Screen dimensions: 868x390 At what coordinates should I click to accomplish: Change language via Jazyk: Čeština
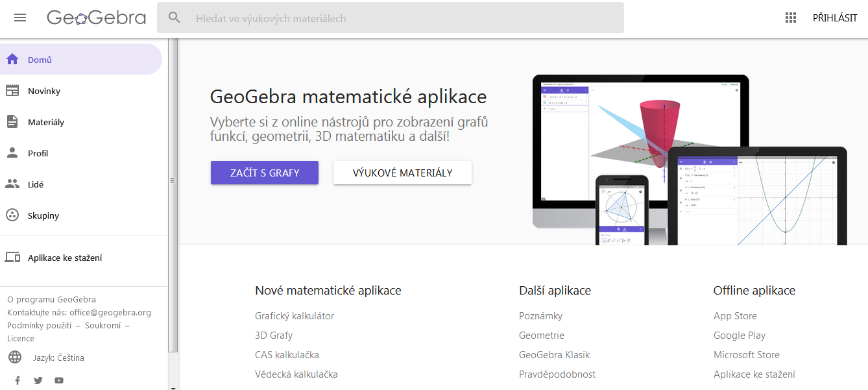coord(58,358)
